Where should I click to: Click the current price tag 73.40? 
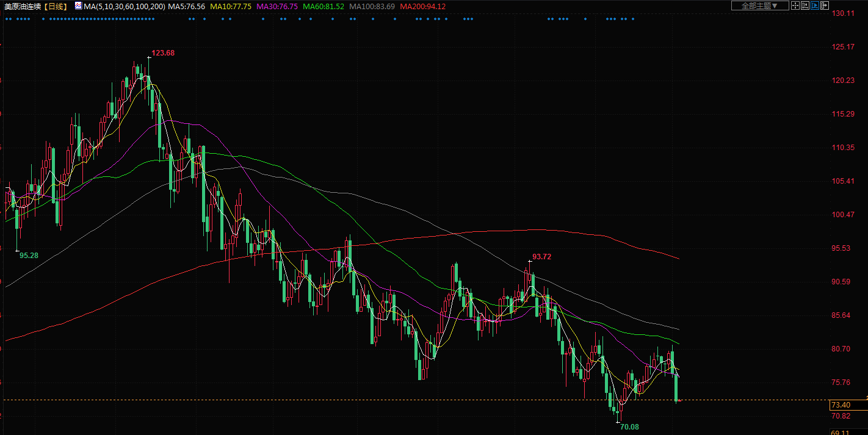[x=841, y=405]
